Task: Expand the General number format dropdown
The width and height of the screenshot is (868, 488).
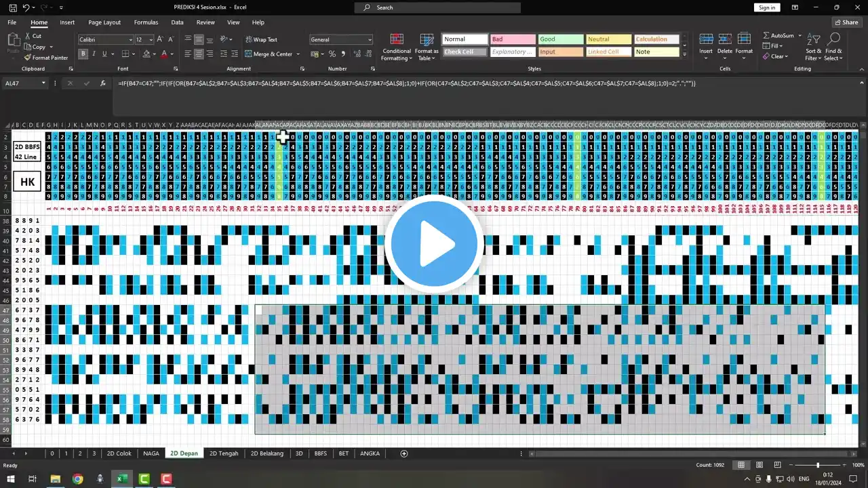Action: click(370, 40)
